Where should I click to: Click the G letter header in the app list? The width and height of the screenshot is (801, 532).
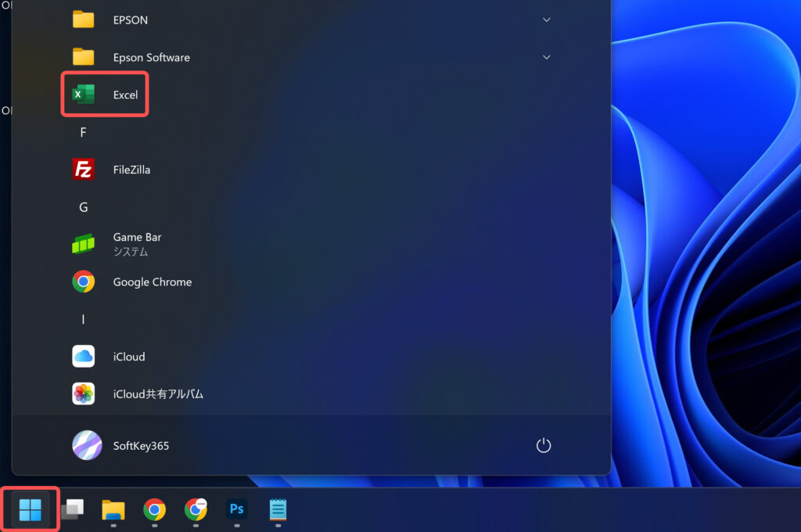(84, 207)
